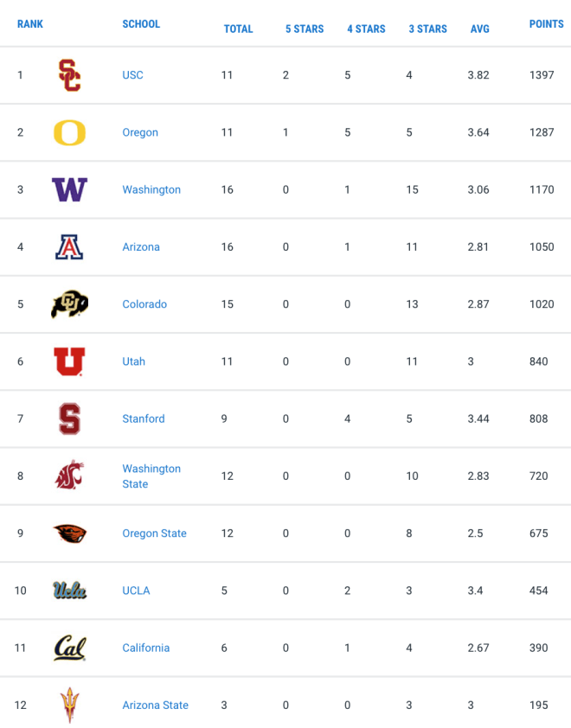Click the Arizona Wildcats A logo
This screenshot has width=571, height=728.
point(69,247)
